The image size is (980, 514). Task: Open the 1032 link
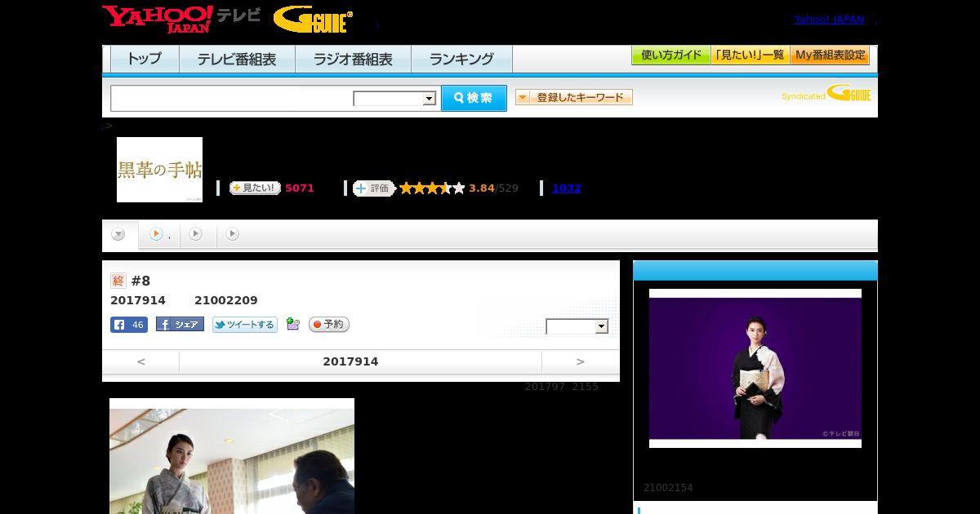tap(566, 188)
